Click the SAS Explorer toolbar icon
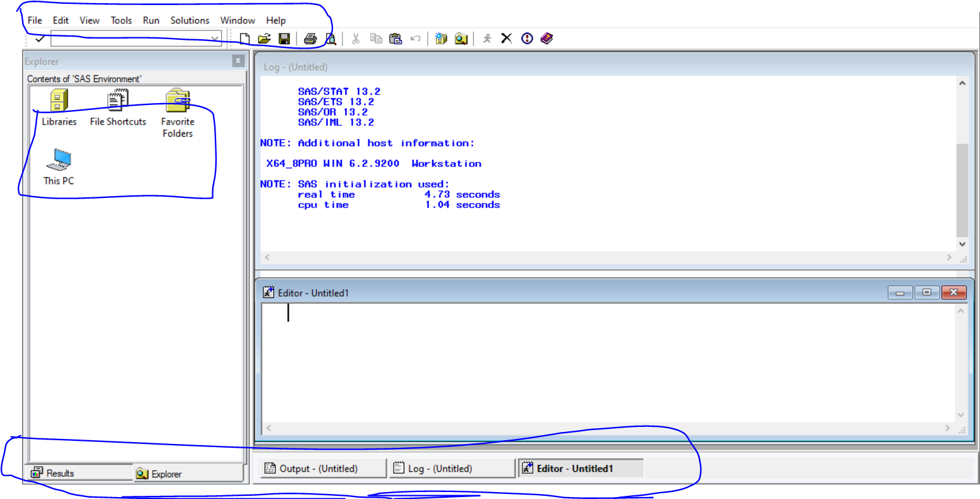The image size is (980, 499). [461, 39]
